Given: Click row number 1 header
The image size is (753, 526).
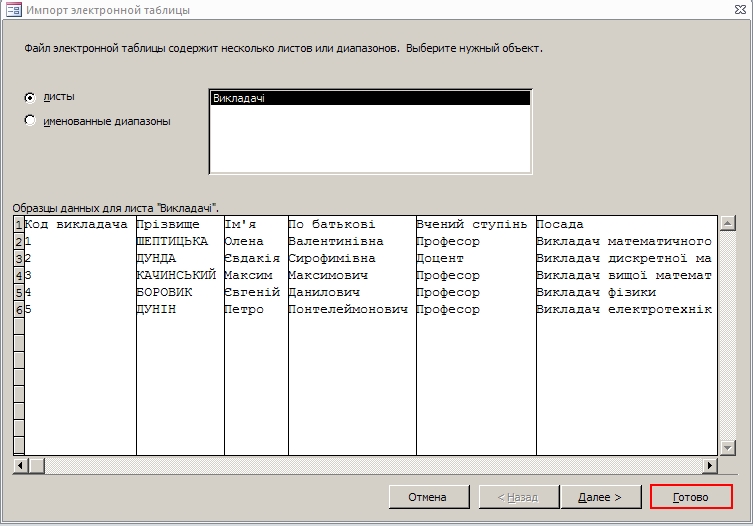Looking at the screenshot, I should [19, 224].
